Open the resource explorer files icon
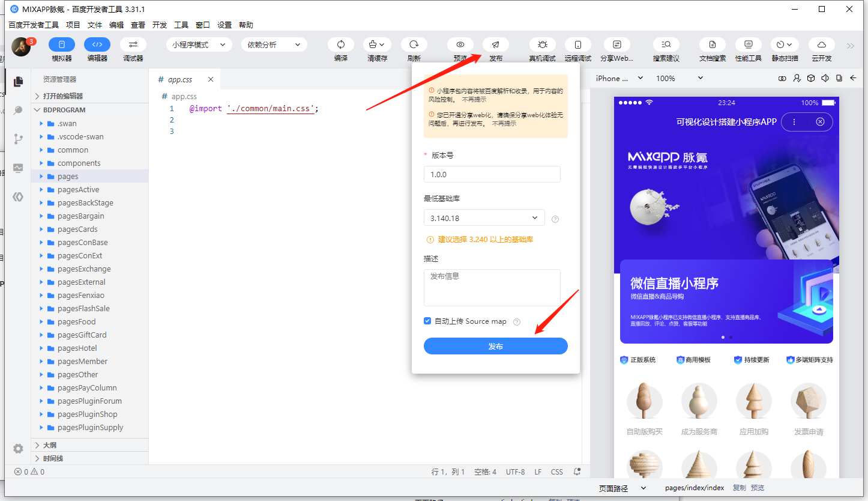 click(x=18, y=82)
